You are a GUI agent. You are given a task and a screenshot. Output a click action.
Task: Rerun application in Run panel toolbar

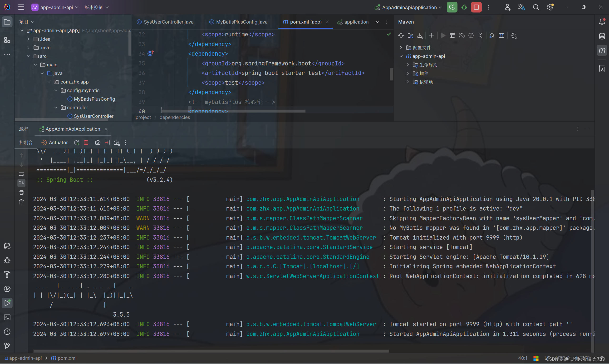(77, 143)
